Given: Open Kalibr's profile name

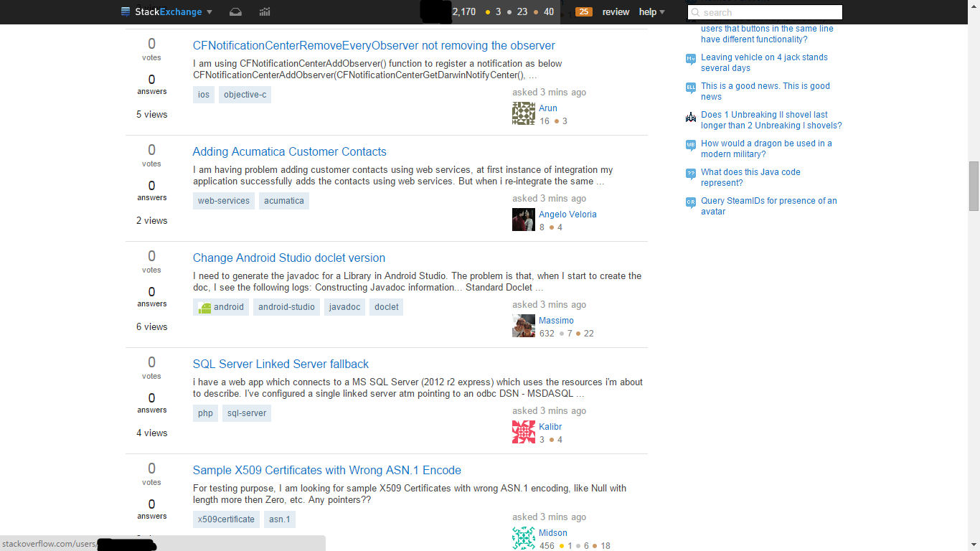Looking at the screenshot, I should (550, 427).
